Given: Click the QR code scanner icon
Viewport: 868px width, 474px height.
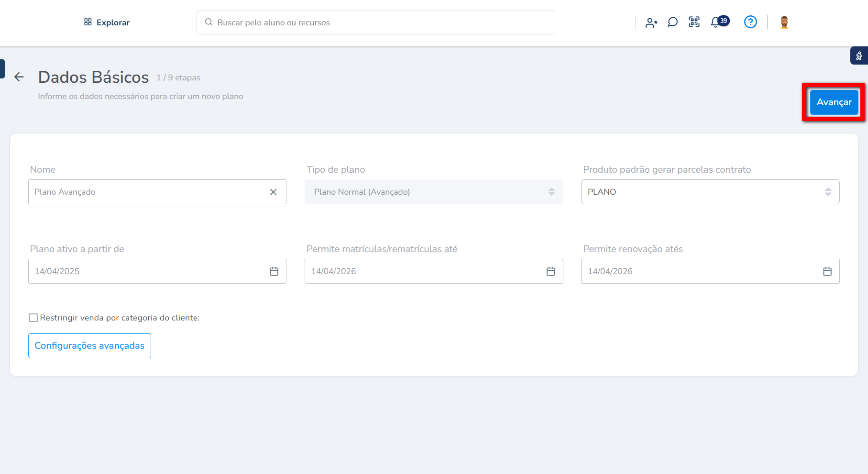Looking at the screenshot, I should pyautogui.click(x=694, y=22).
